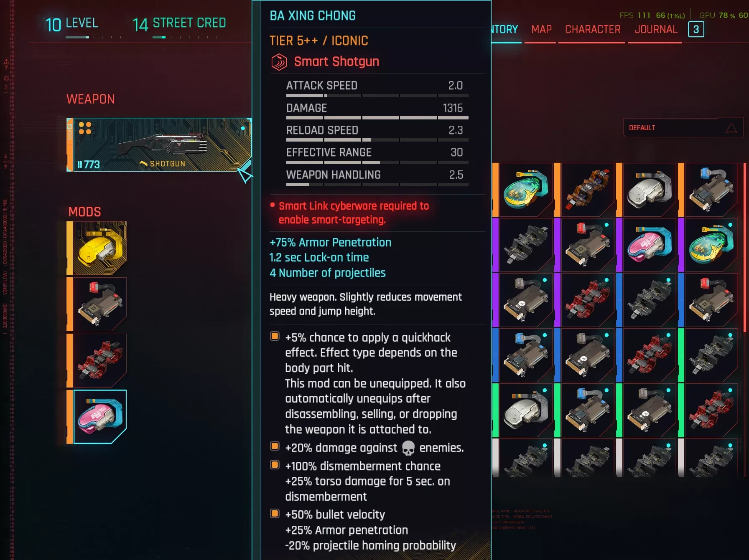Click the Smart Shotgun weapon type icon

(x=279, y=62)
